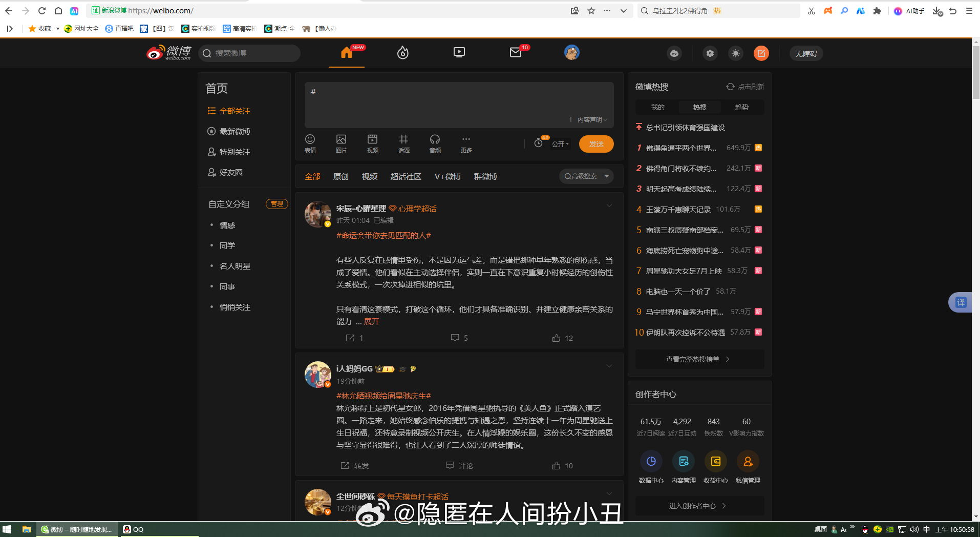Like the i人妈妈GG post
This screenshot has width=980, height=537.
(563, 466)
